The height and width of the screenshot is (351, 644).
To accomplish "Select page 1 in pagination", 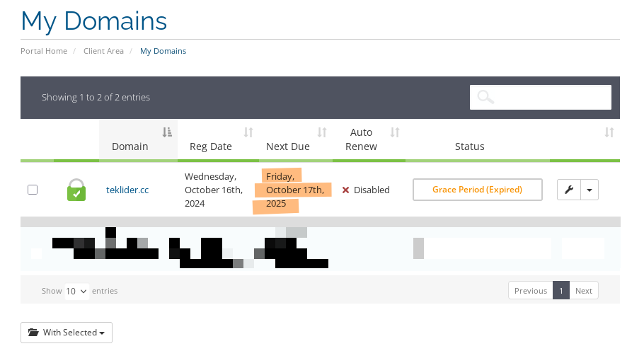I will [x=561, y=291].
